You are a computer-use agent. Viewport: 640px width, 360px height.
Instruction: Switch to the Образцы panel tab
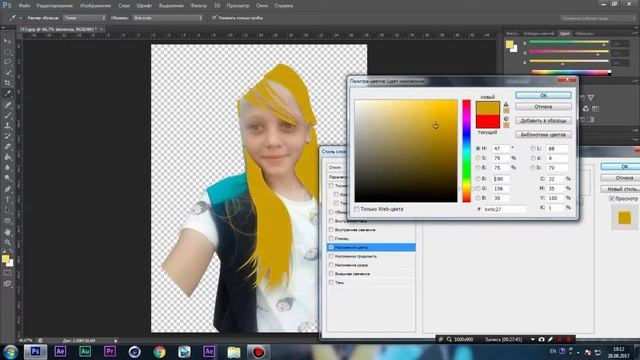[x=584, y=33]
